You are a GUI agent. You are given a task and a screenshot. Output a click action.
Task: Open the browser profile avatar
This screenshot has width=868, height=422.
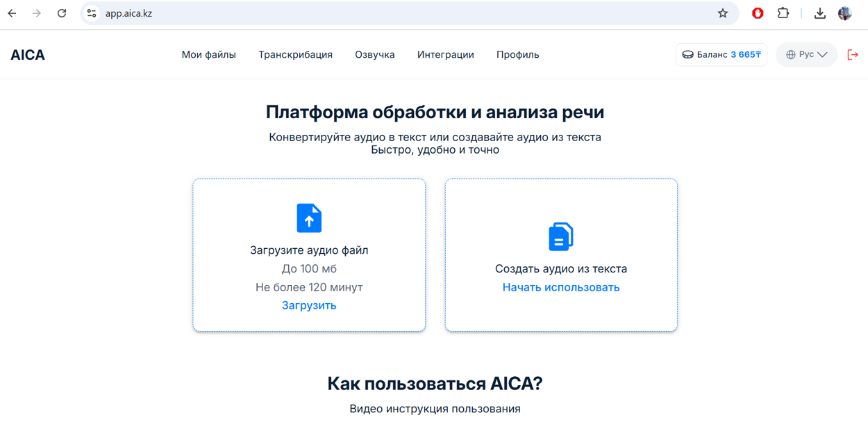(845, 13)
